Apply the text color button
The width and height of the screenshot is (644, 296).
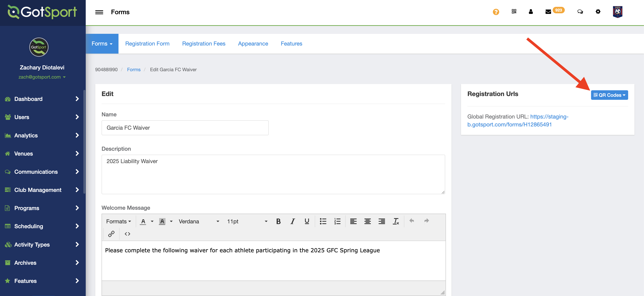click(x=143, y=221)
